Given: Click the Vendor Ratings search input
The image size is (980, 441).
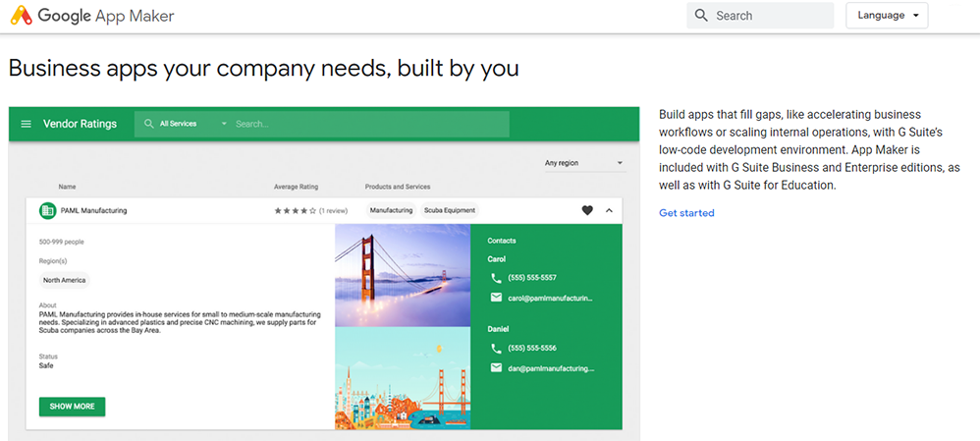Looking at the screenshot, I should [x=371, y=124].
